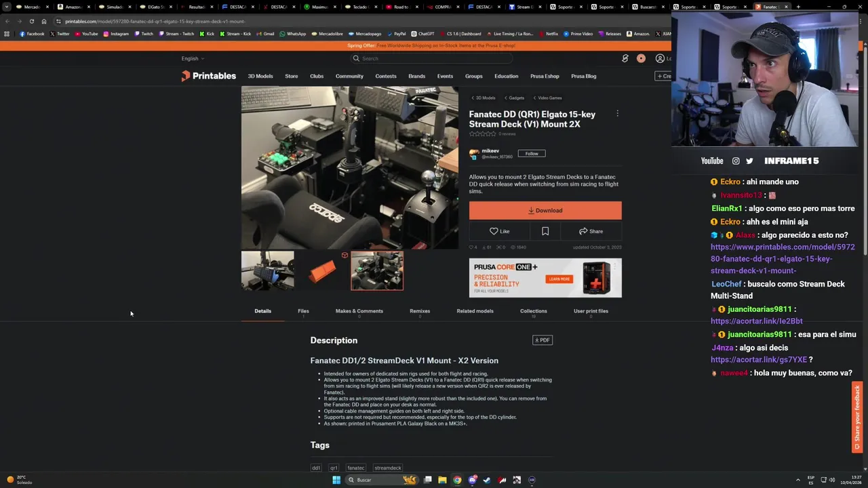Viewport: 868px width, 488px height.
Task: Open Contests in nav bar
Action: pos(386,76)
